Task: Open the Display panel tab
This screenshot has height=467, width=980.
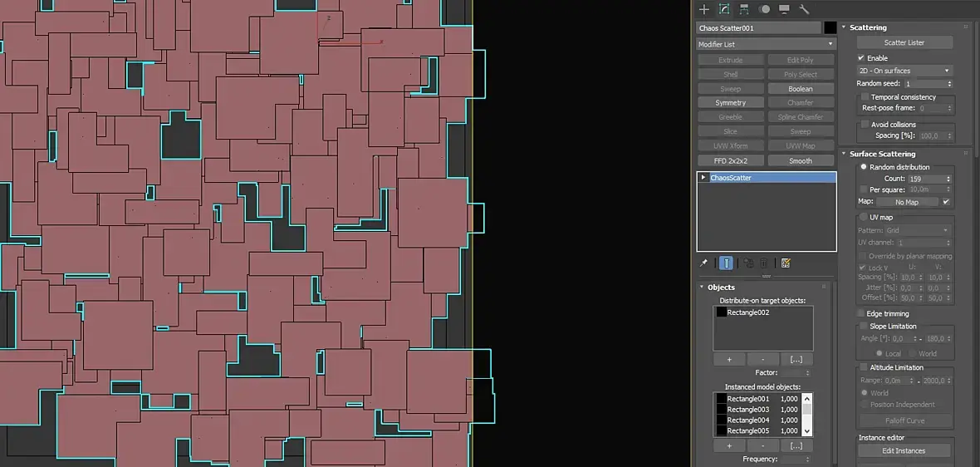Action: click(x=784, y=9)
